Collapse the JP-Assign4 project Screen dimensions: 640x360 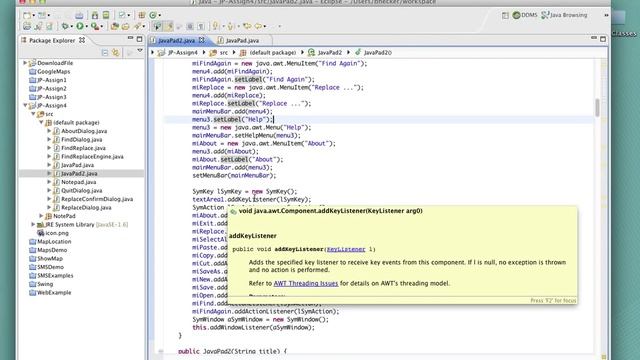click(25, 105)
